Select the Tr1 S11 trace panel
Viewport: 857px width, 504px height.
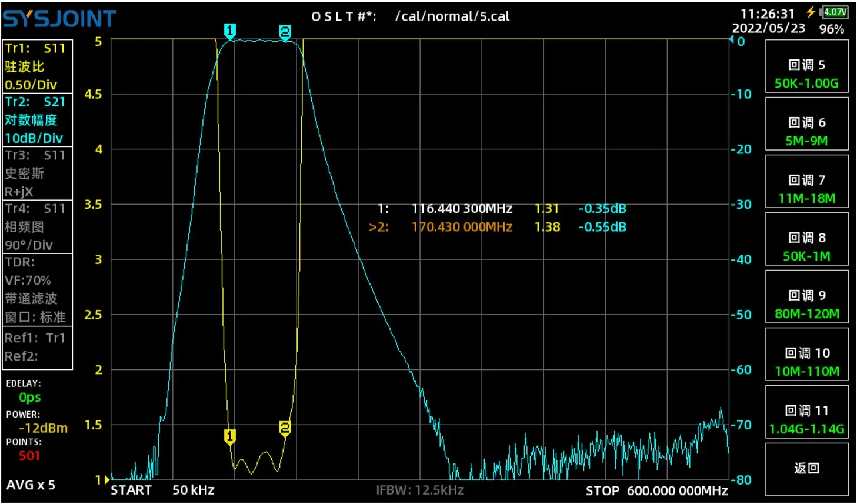click(38, 66)
